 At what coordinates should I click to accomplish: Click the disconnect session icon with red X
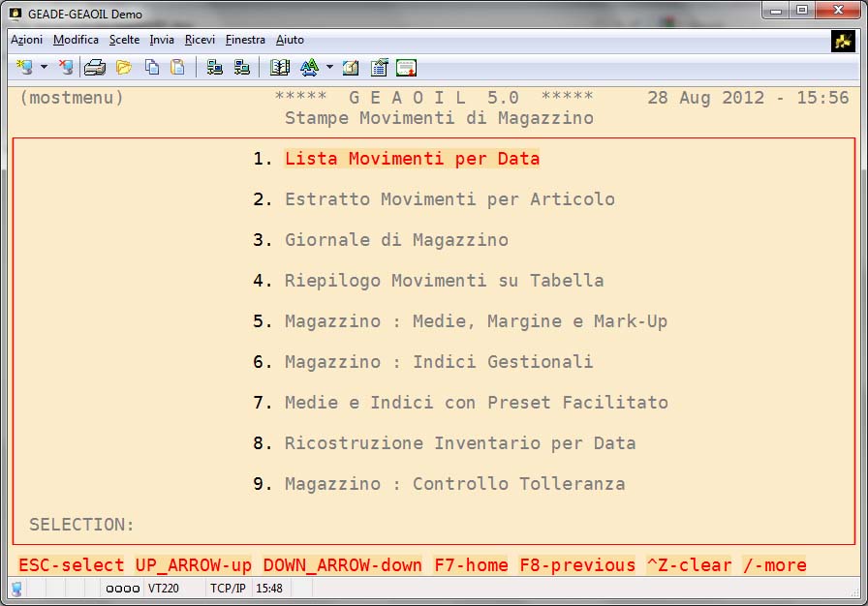point(66,68)
